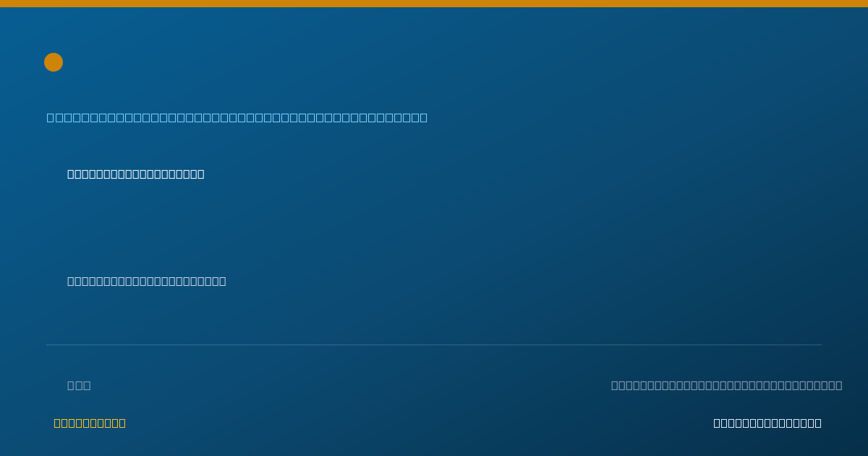Click the thin horizontal divider line
The height and width of the screenshot is (456, 868).
pyautogui.click(x=434, y=345)
